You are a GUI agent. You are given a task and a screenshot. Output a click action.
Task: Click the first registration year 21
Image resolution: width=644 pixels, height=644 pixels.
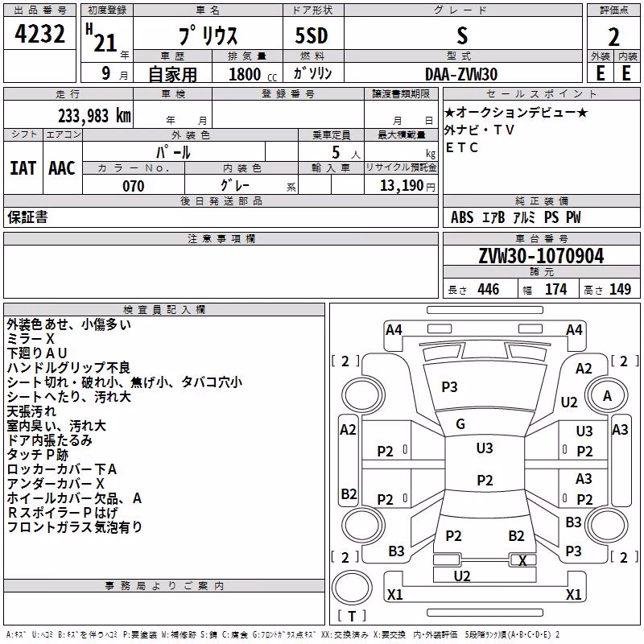[105, 43]
